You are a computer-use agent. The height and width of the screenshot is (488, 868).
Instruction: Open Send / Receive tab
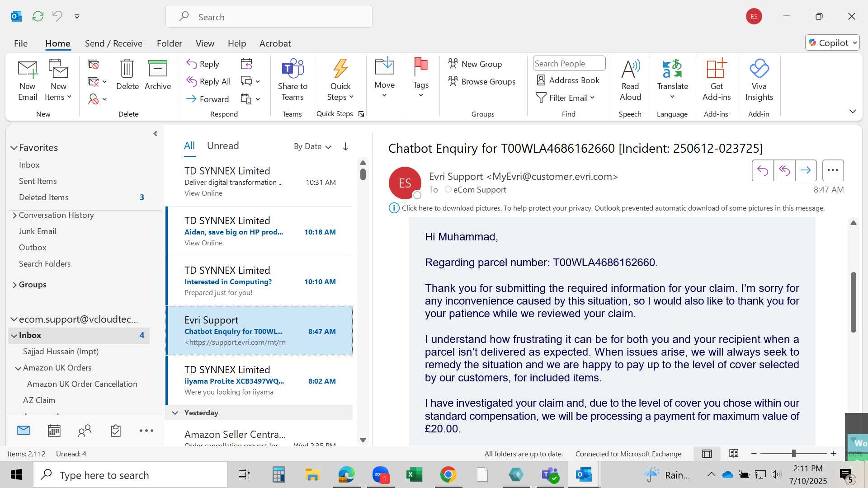(x=113, y=43)
